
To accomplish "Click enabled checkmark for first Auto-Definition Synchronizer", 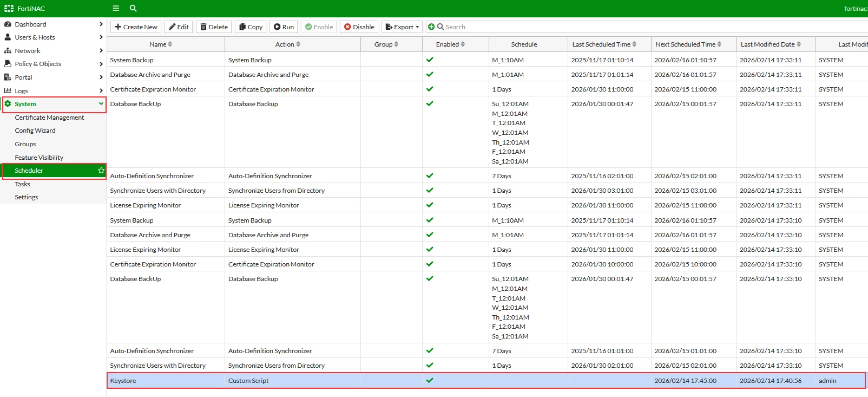I will pyautogui.click(x=430, y=175).
